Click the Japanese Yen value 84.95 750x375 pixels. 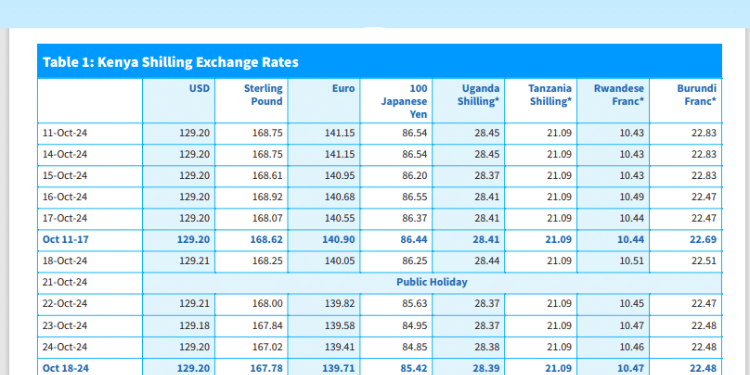[415, 326]
